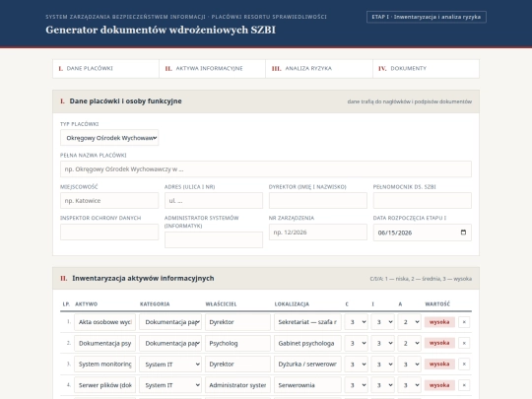The height and width of the screenshot is (399, 532).
Task: Click wysoka badge in Akta osobowe row
Action: (x=439, y=321)
